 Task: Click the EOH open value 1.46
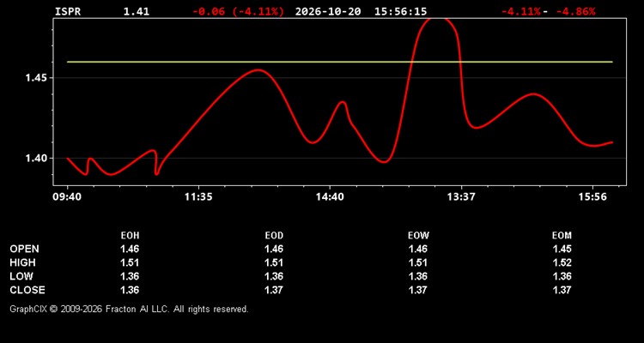coord(130,249)
